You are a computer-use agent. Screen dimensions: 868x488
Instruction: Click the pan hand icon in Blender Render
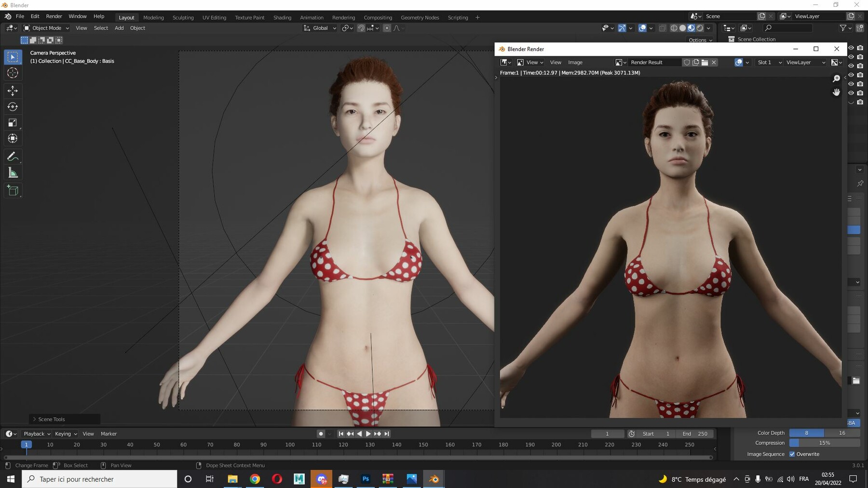click(x=837, y=92)
